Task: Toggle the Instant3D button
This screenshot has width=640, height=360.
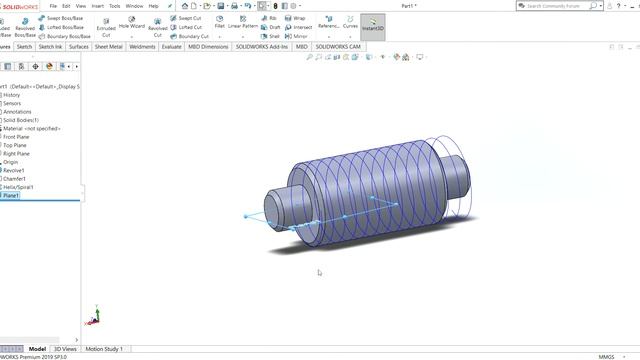Action: pyautogui.click(x=373, y=27)
